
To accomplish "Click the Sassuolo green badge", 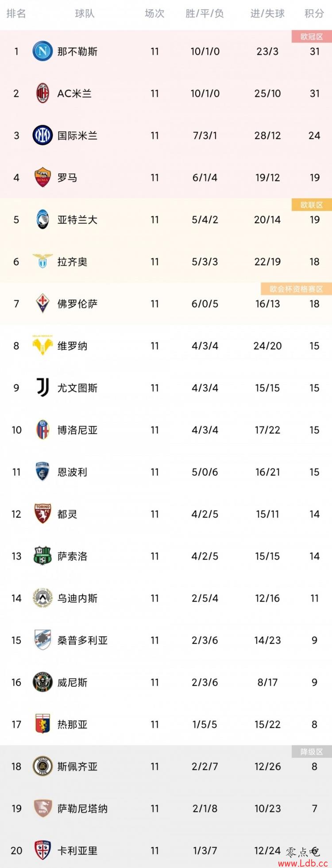I will pos(42,556).
